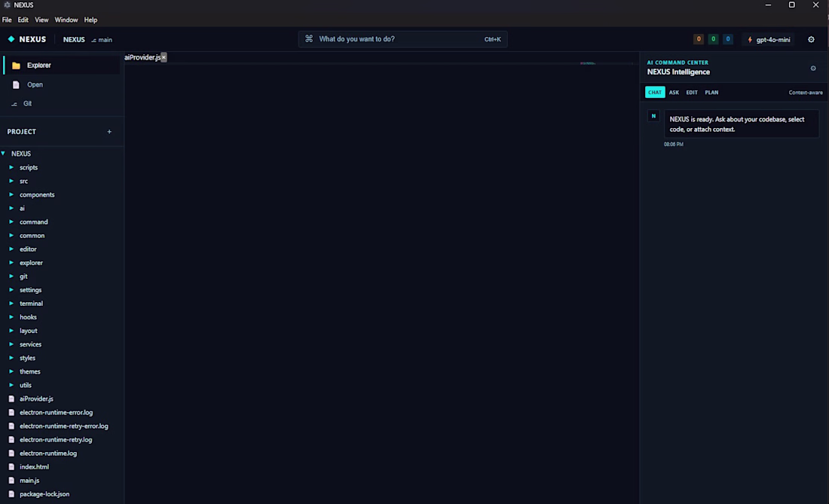This screenshot has height=504, width=829.
Task: Expand the themes folder
Action: (11, 372)
